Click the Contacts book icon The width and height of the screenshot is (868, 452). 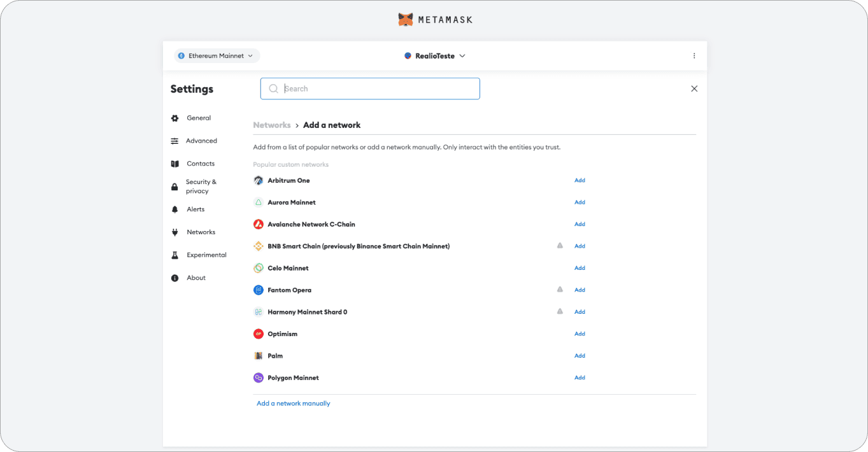[175, 164]
